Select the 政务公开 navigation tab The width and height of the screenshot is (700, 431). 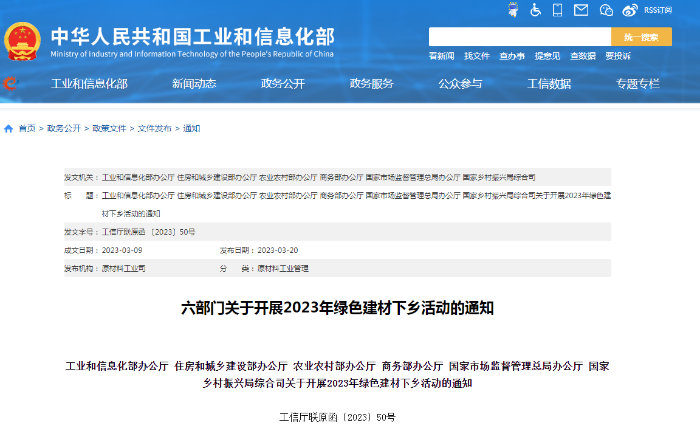tap(283, 84)
